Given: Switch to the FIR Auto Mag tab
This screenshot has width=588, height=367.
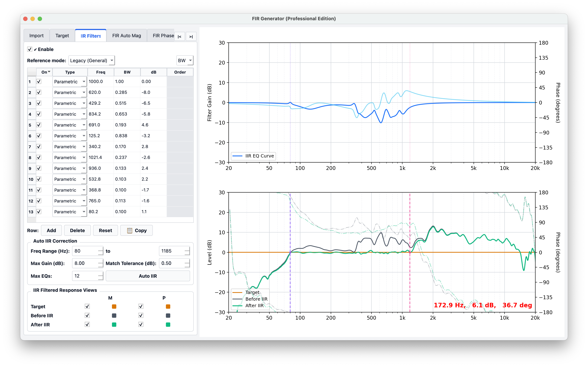Looking at the screenshot, I should point(126,36).
